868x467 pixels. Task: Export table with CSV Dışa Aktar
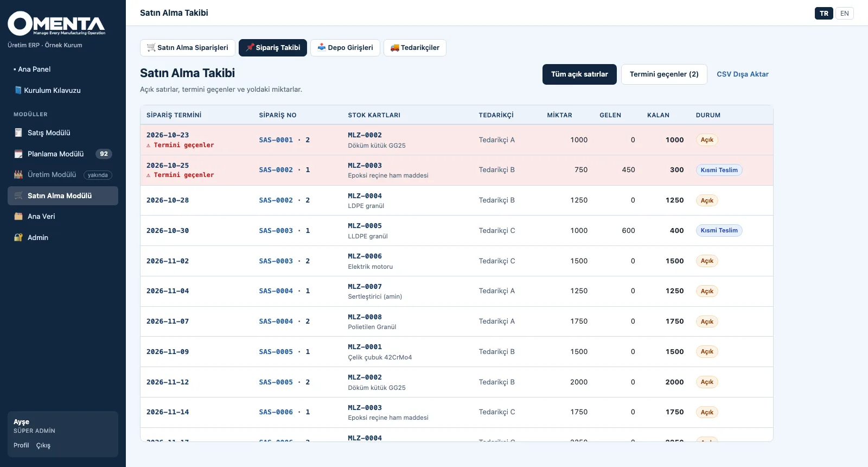point(743,74)
